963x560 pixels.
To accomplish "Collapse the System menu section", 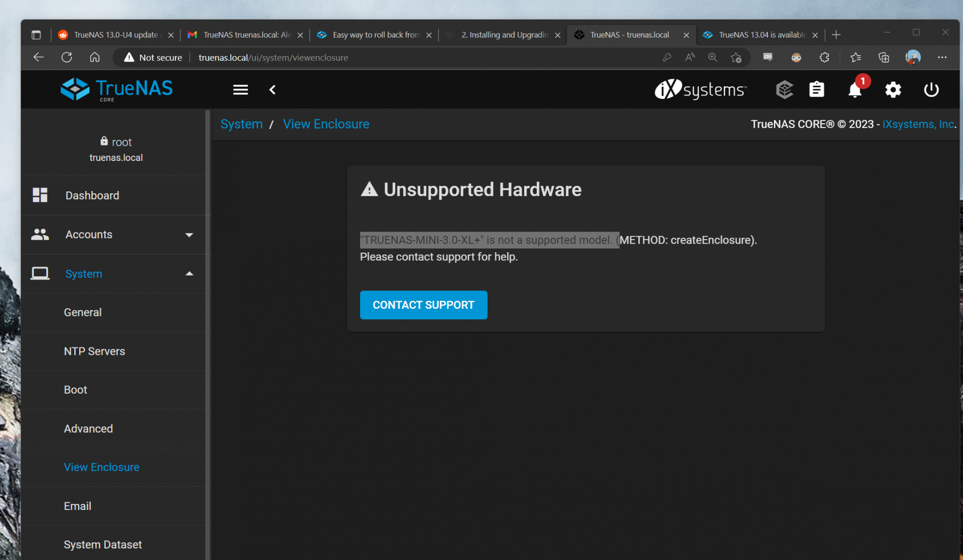I will coord(189,274).
